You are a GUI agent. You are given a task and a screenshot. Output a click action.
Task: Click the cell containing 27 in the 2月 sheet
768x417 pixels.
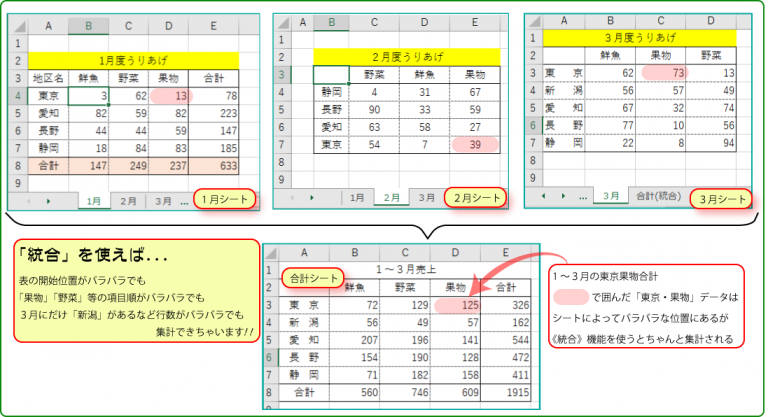[475, 127]
